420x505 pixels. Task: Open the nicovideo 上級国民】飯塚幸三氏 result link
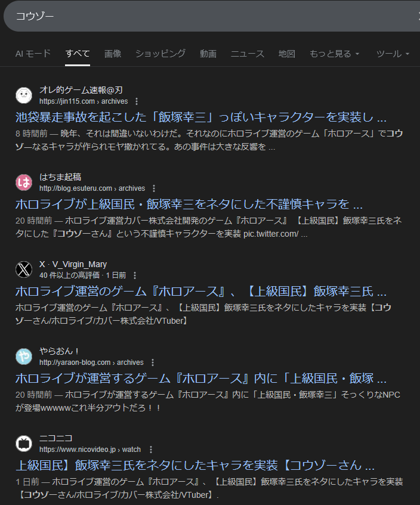195,466
